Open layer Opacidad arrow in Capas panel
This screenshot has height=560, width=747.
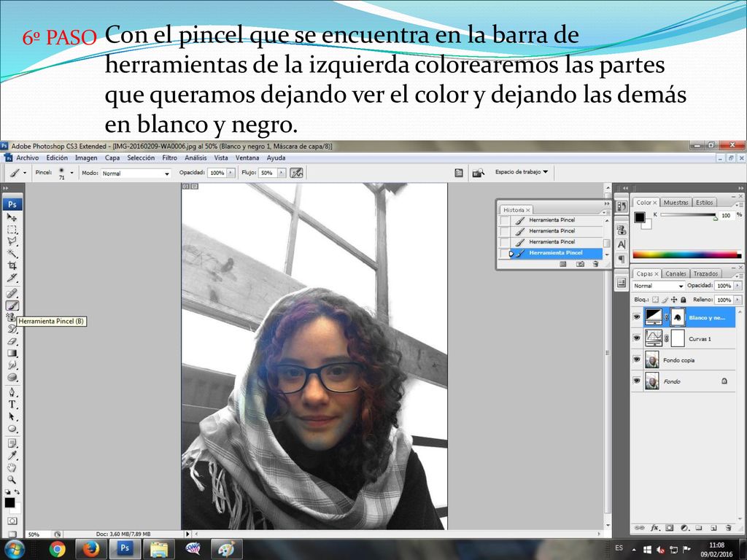tap(738, 286)
